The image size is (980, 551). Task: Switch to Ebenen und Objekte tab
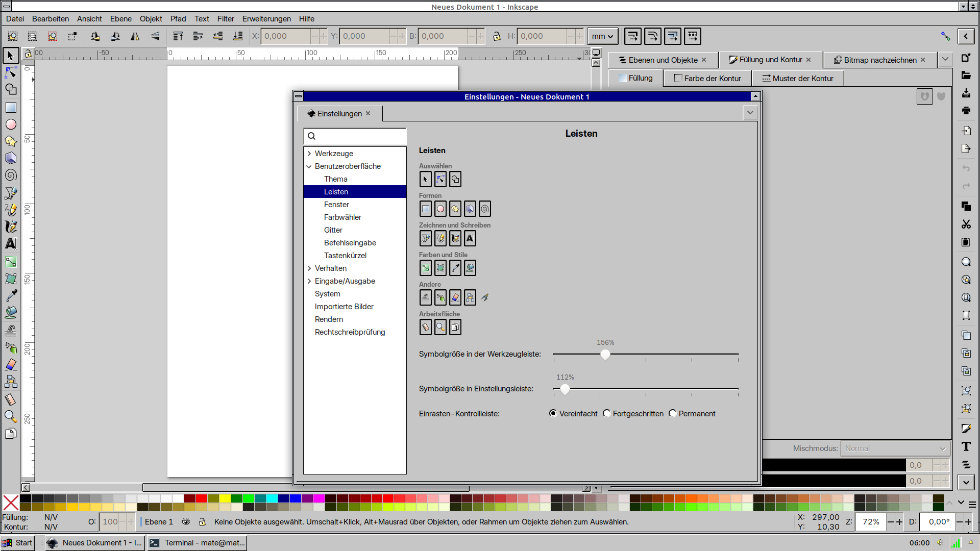pyautogui.click(x=663, y=60)
